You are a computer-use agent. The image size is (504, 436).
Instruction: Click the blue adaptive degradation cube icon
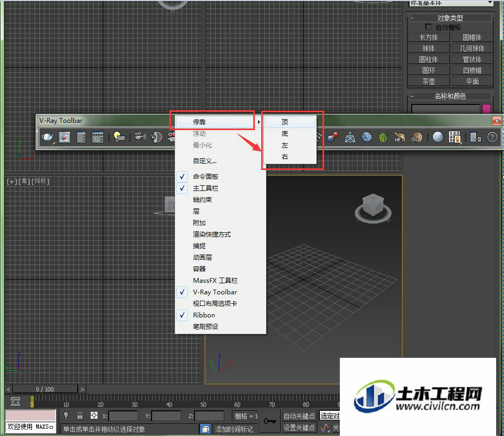(x=206, y=429)
